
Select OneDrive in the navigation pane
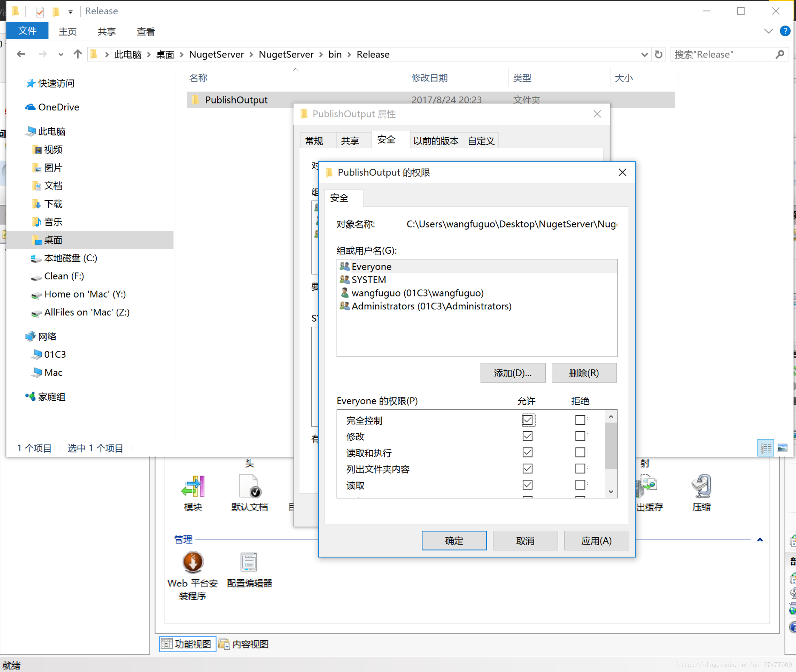(x=52, y=107)
